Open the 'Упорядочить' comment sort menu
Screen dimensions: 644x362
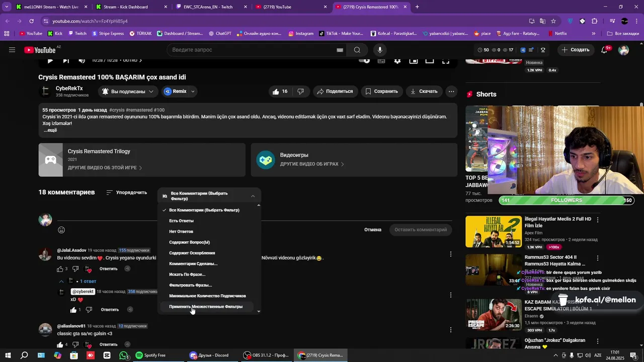pos(127,192)
